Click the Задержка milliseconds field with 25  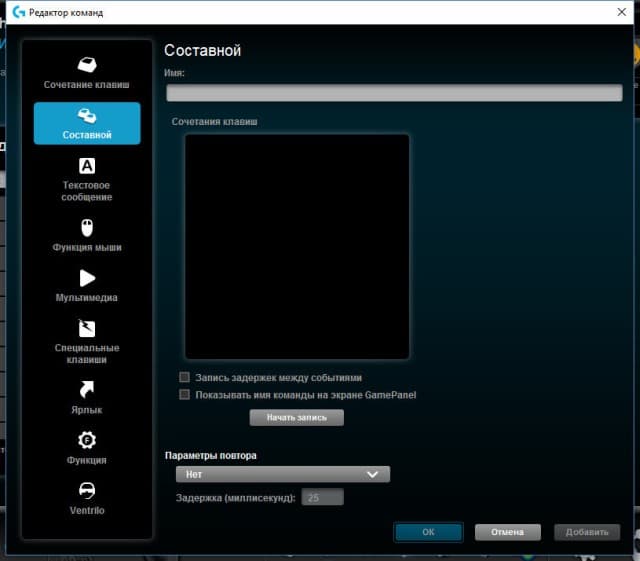pyautogui.click(x=322, y=497)
